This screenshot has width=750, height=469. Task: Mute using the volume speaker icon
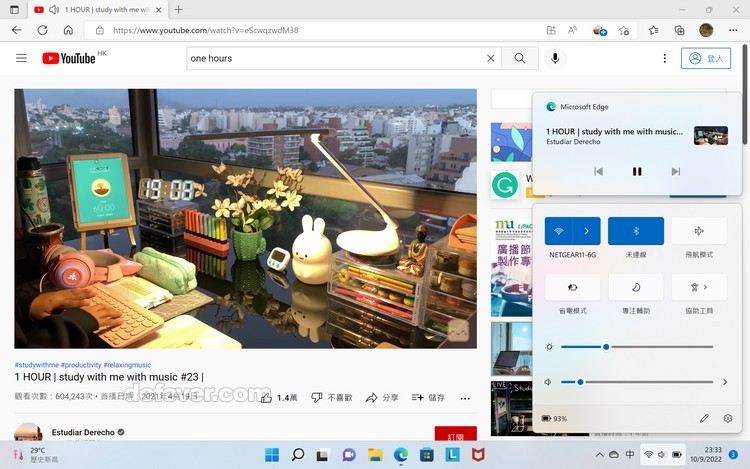(x=548, y=382)
